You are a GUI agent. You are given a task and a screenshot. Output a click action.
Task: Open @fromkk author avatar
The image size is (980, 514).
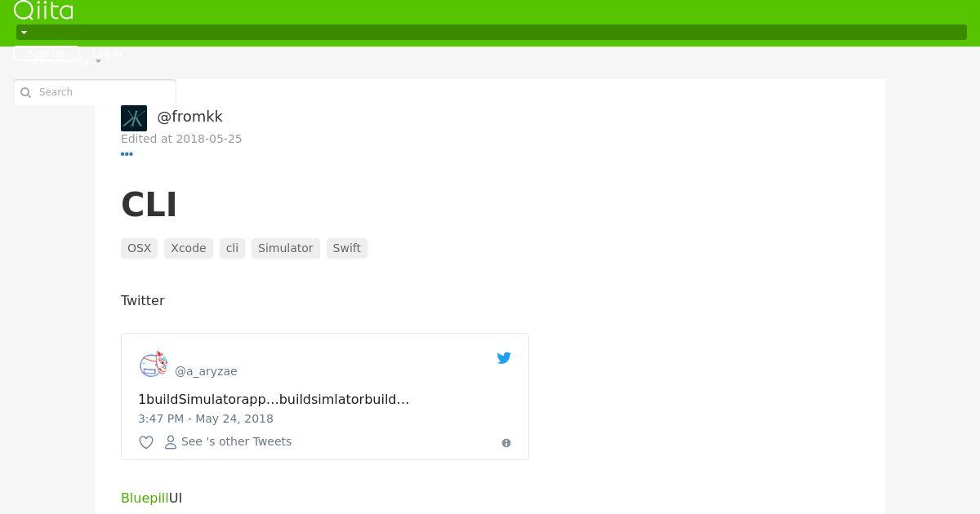point(134,118)
